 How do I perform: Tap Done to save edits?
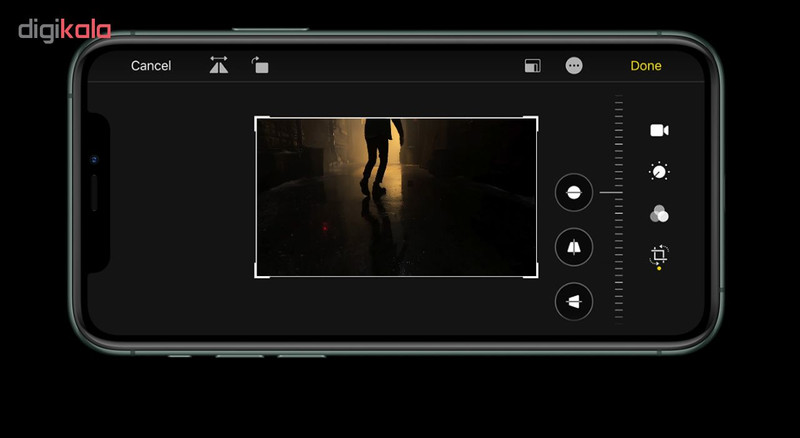(x=645, y=66)
